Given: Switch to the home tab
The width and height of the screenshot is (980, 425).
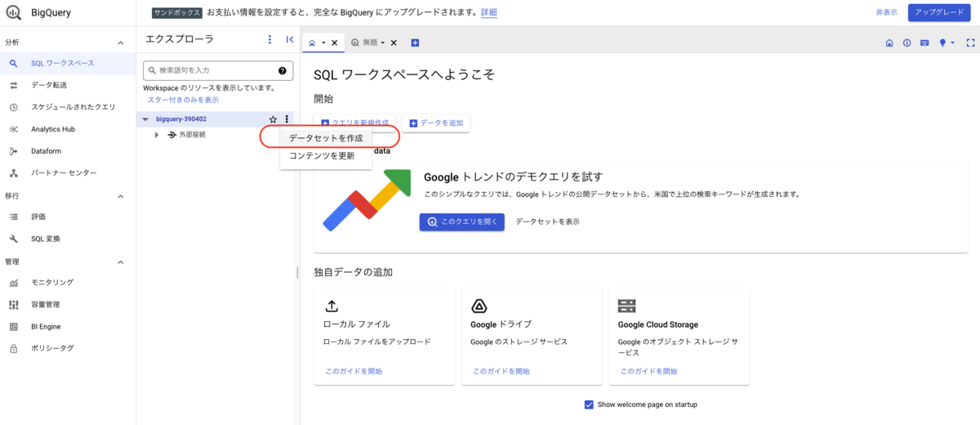Looking at the screenshot, I should click(312, 42).
